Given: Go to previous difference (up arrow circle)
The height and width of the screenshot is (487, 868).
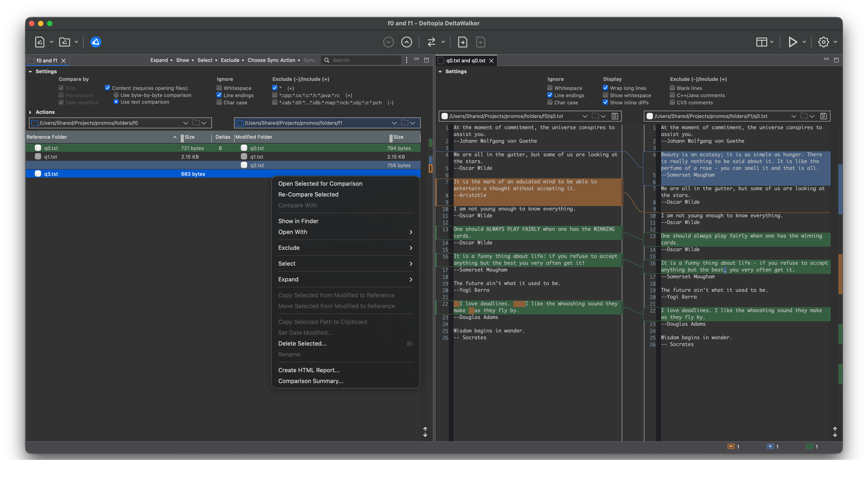Looking at the screenshot, I should pos(407,42).
